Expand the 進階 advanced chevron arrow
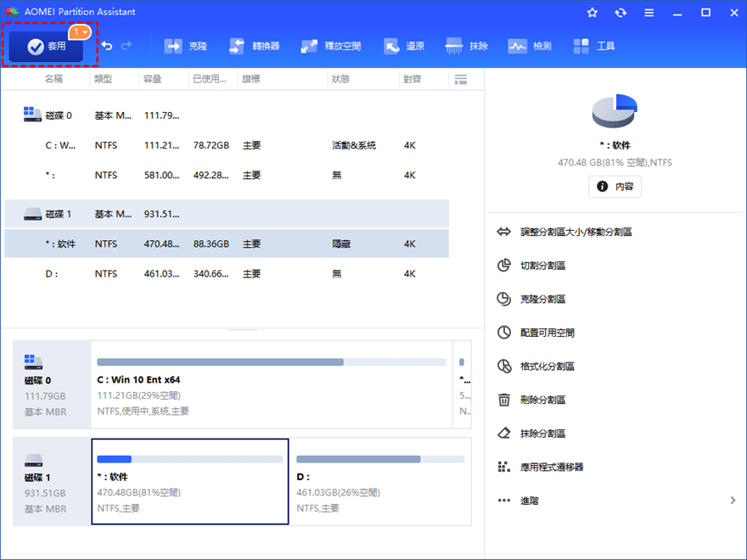This screenshot has width=747, height=560. pos(733,501)
